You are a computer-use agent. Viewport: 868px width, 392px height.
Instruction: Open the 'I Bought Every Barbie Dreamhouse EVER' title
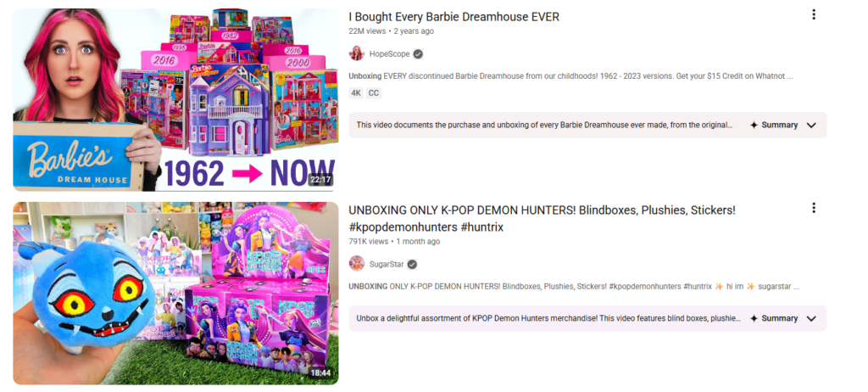pos(454,17)
